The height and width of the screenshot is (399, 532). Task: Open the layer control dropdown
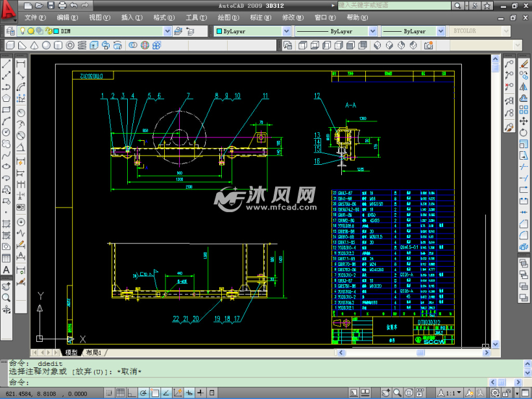pyautogui.click(x=167, y=30)
